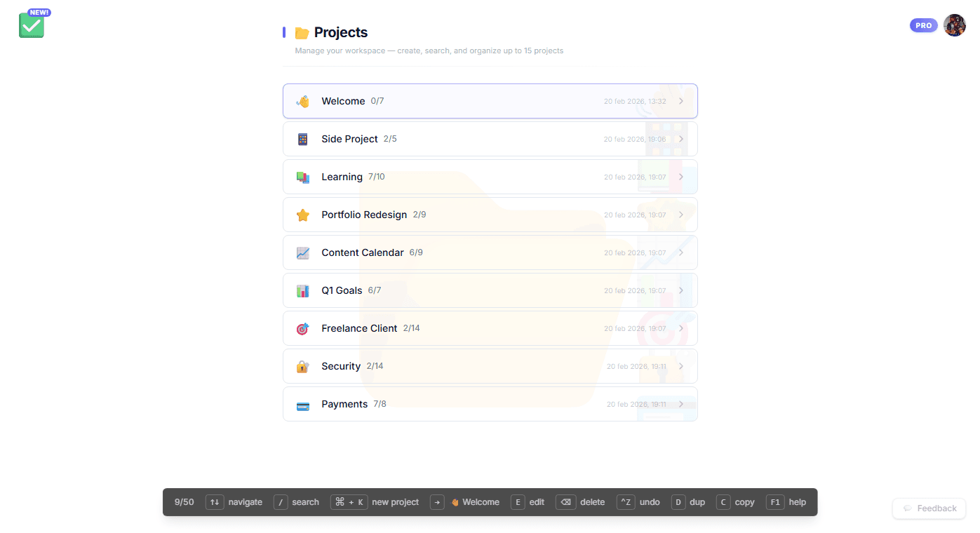This screenshot has width=980, height=533.
Task: Open the user profile avatar
Action: [x=954, y=25]
